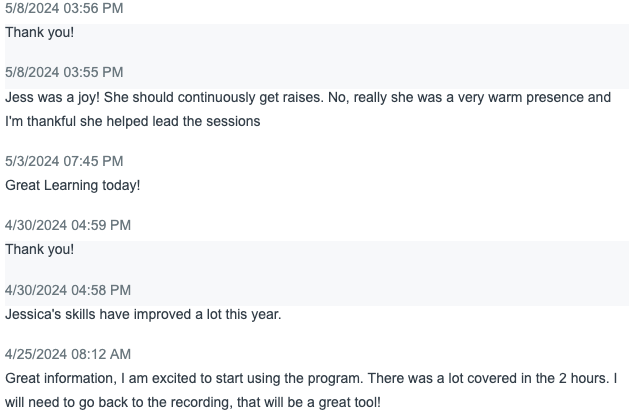Image resolution: width=631 pixels, height=411 pixels.
Task: Click the 4/30/2024 04:58 PM timestamp
Action: tap(68, 290)
